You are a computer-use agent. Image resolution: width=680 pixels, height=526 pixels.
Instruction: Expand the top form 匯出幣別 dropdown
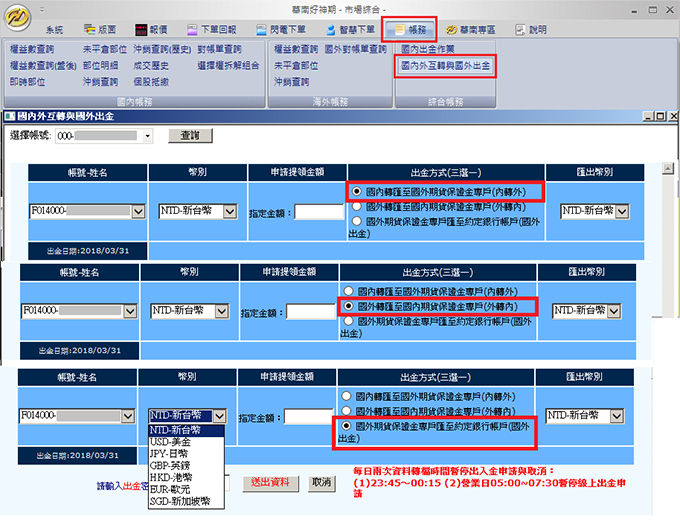point(622,212)
